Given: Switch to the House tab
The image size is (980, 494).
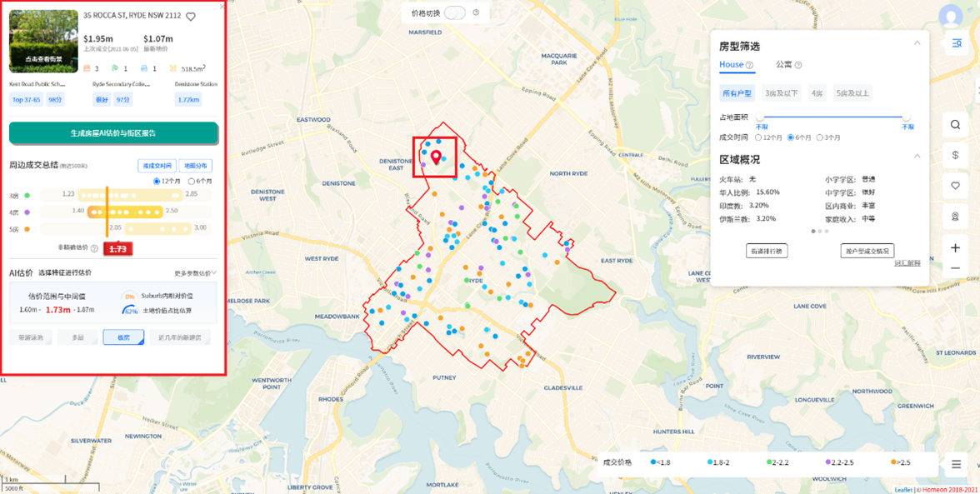Looking at the screenshot, I should coord(732,64).
